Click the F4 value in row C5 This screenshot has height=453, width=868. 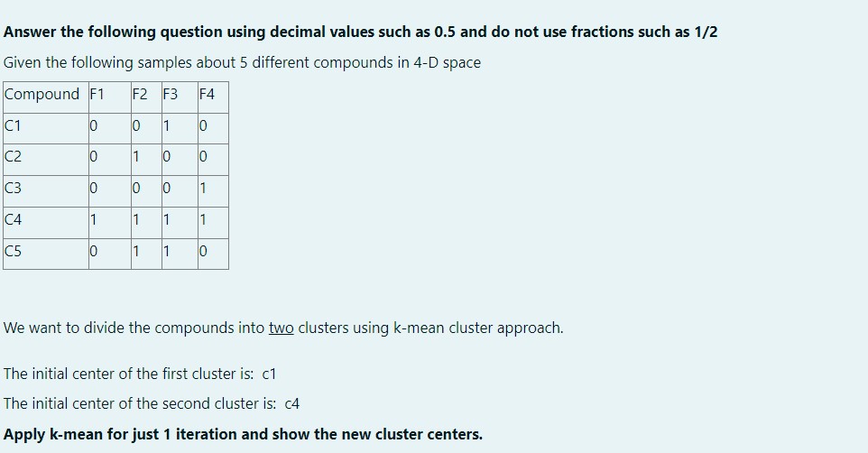(213, 254)
